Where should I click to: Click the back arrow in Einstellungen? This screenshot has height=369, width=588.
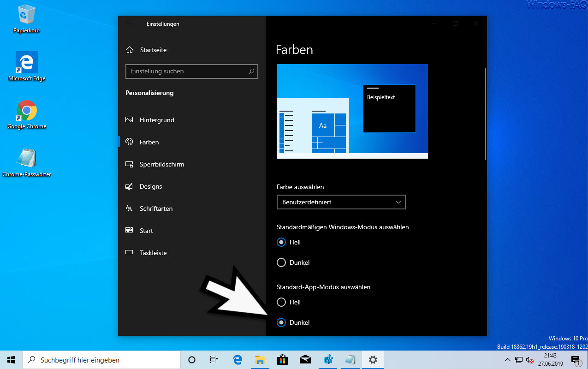coord(129,24)
